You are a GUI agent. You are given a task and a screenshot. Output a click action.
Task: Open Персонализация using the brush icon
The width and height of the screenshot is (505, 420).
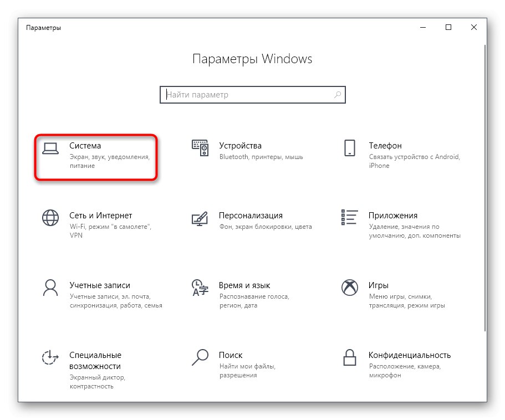200,218
